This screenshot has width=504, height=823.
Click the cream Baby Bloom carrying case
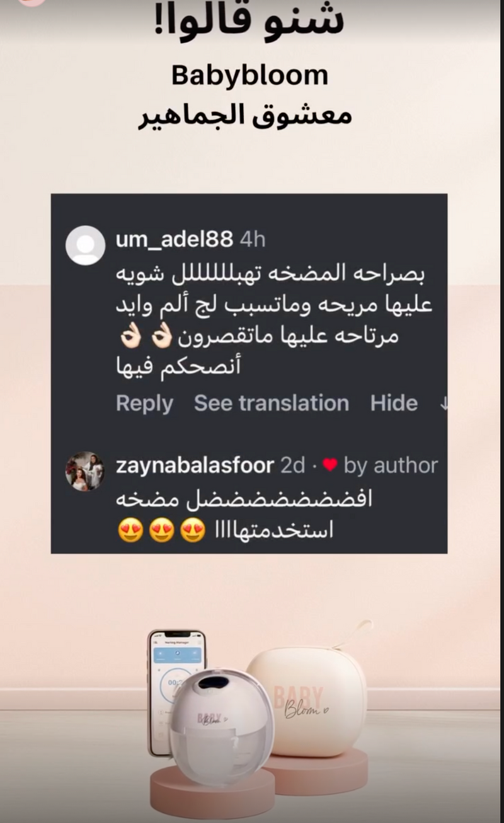click(x=306, y=698)
